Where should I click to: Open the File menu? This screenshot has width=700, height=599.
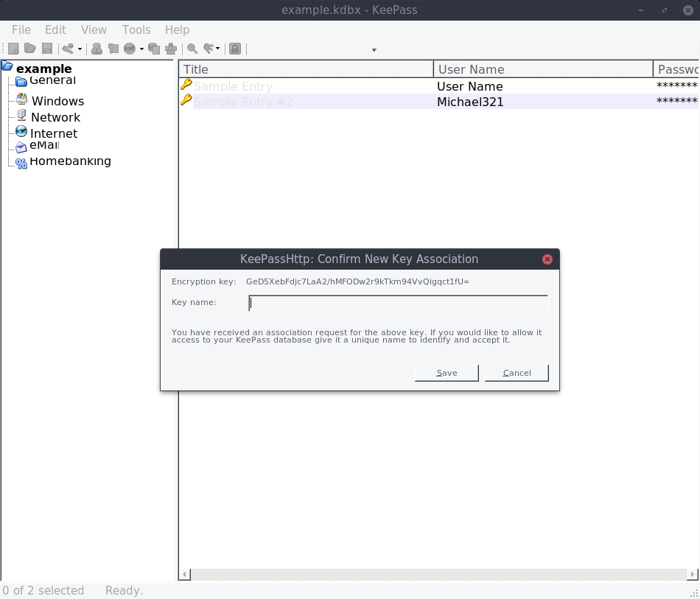[21, 30]
